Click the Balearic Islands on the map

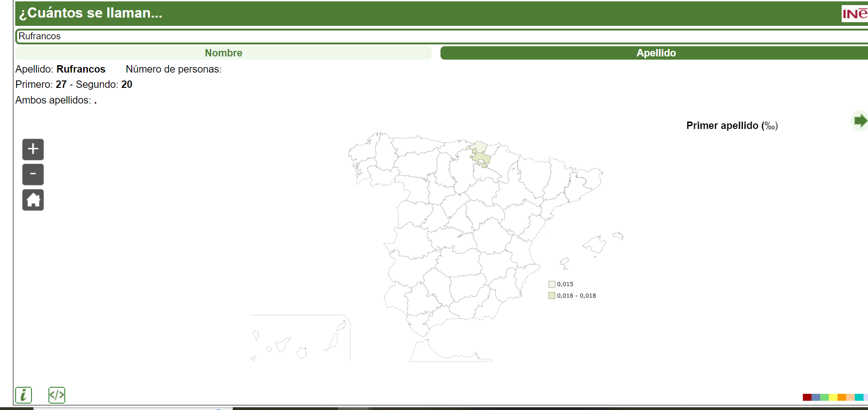coord(596,245)
